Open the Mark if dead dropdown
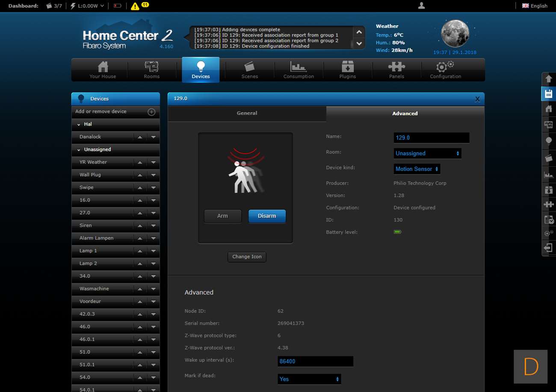The height and width of the screenshot is (392, 556). click(x=309, y=379)
